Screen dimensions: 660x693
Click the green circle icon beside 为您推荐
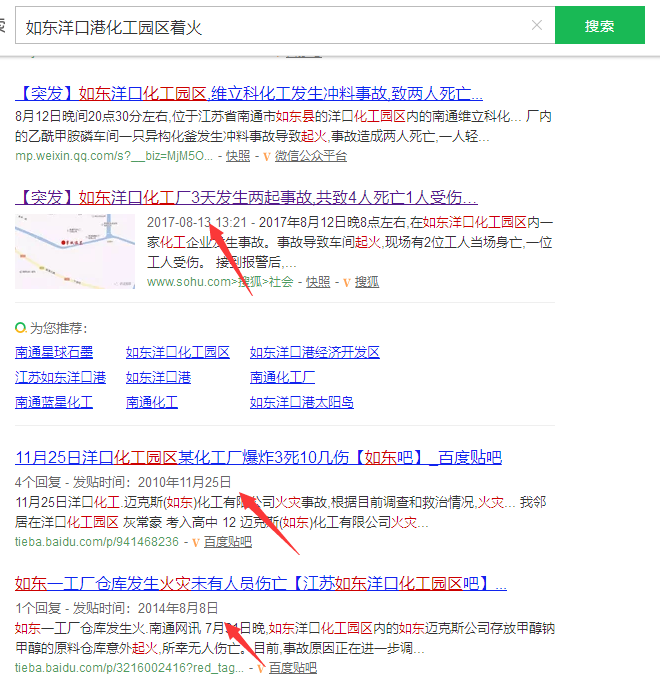[x=20, y=328]
